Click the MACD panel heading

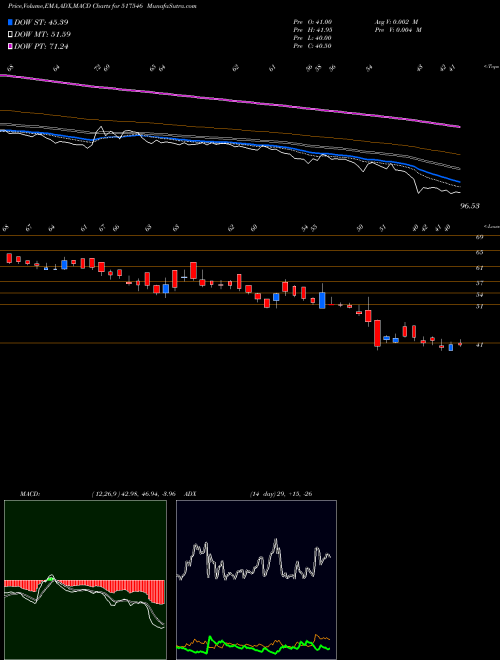pos(30,493)
